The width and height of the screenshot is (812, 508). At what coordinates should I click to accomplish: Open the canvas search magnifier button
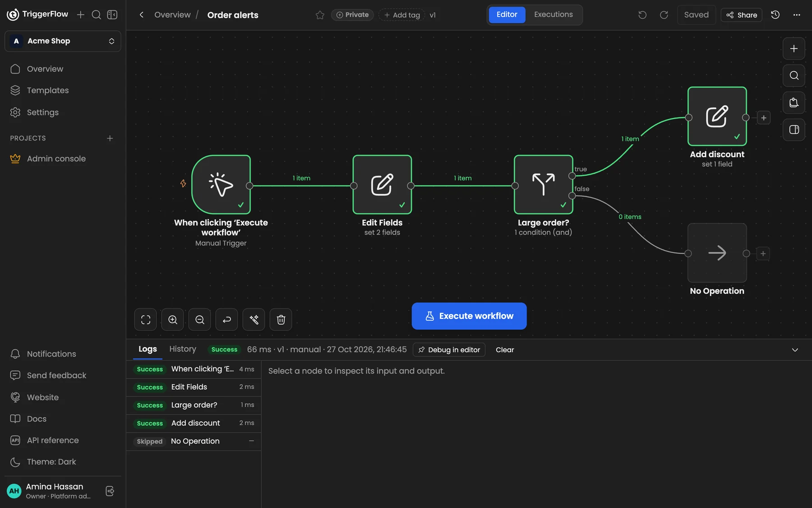coord(794,75)
